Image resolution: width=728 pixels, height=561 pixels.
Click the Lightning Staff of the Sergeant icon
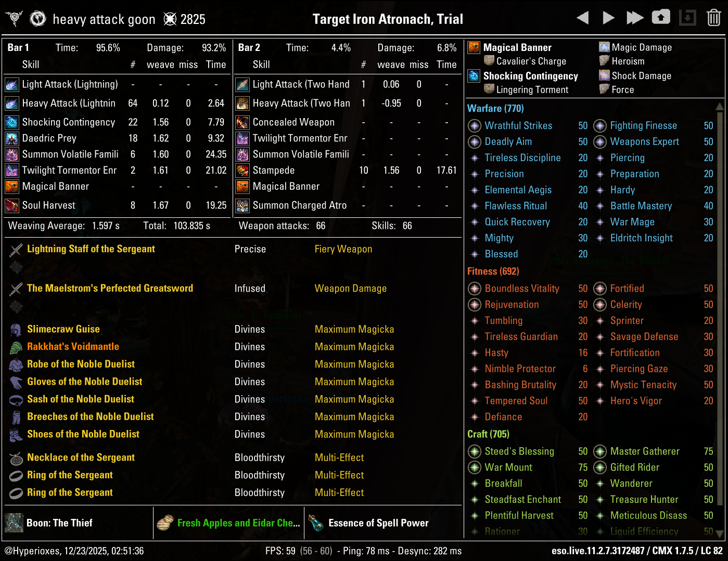[16, 249]
